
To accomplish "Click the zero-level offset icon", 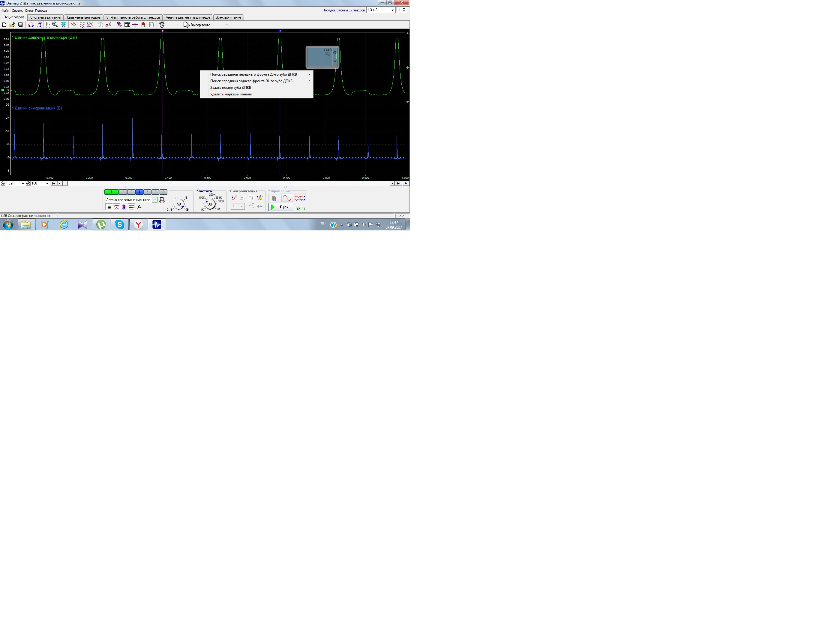I will [109, 25].
